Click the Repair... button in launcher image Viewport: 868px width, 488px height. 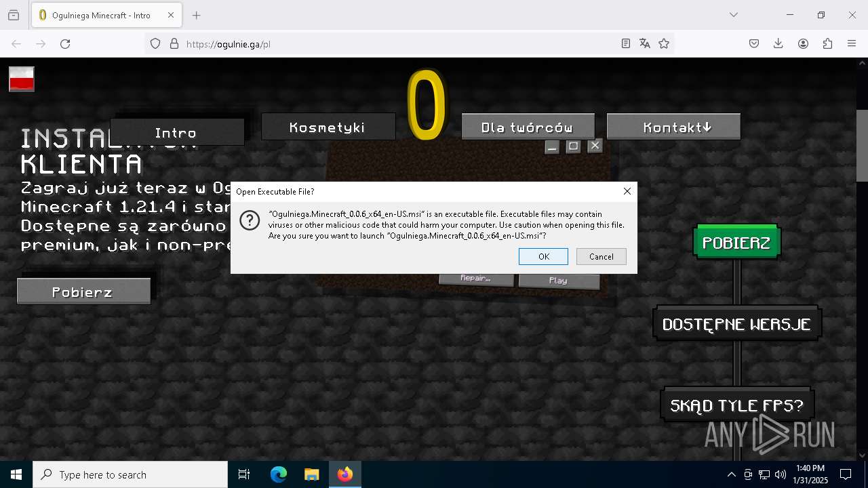point(475,279)
